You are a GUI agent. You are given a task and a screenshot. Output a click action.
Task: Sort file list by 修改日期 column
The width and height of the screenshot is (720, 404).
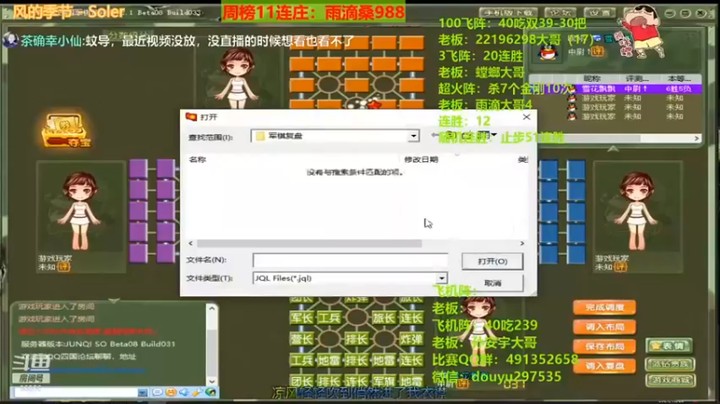coord(421,159)
